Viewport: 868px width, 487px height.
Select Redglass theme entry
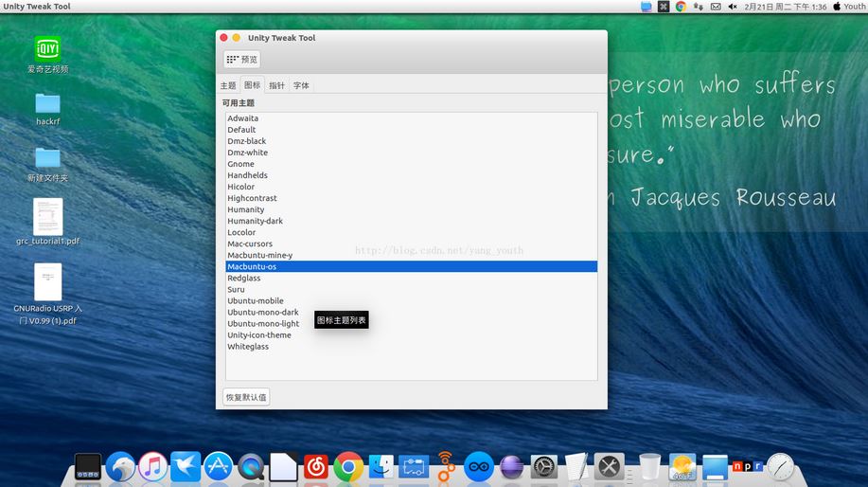(412, 279)
